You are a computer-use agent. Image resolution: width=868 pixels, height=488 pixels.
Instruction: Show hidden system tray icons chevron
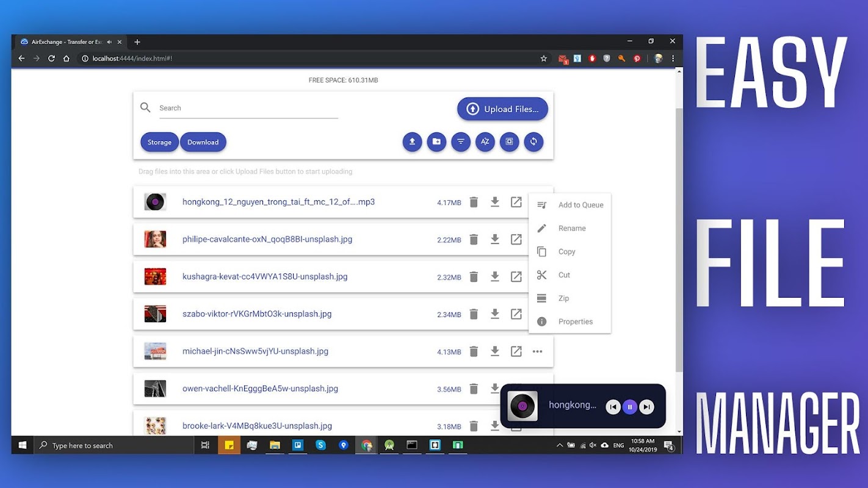pyautogui.click(x=560, y=445)
